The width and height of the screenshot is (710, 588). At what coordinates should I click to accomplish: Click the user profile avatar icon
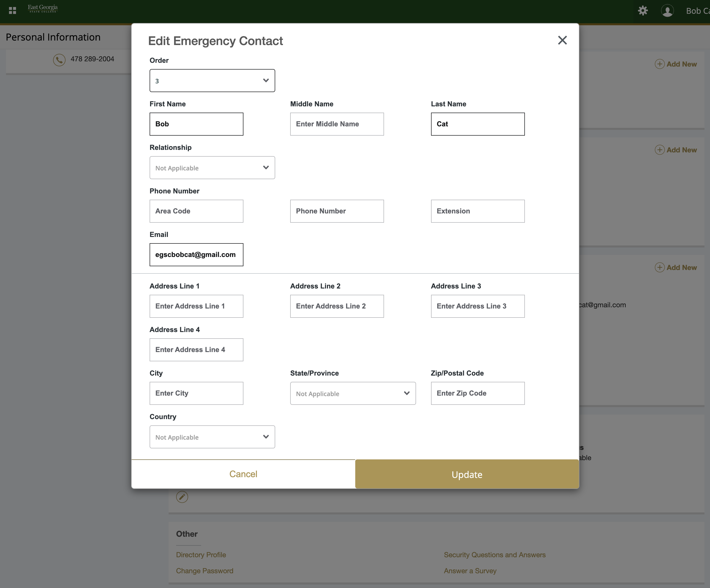667,11
